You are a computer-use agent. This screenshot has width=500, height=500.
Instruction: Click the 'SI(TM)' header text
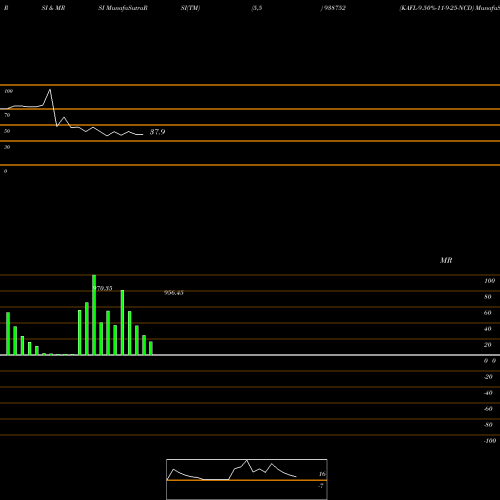(190, 8)
